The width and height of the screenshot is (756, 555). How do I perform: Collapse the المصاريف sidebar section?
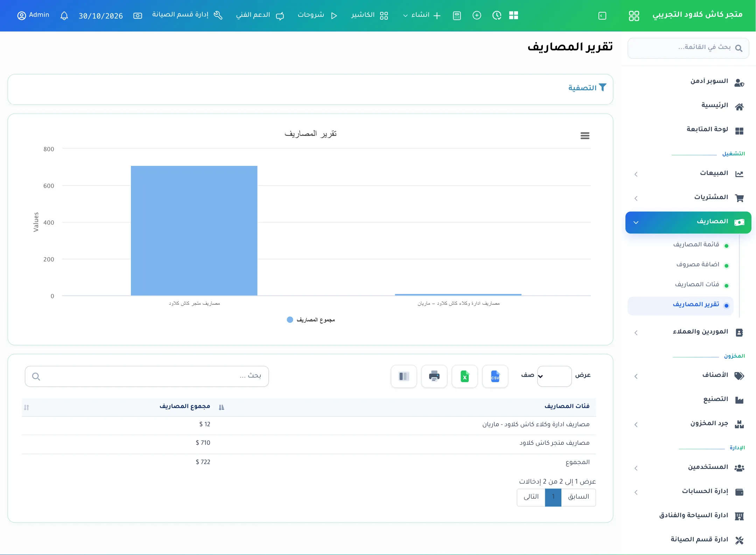[688, 222]
